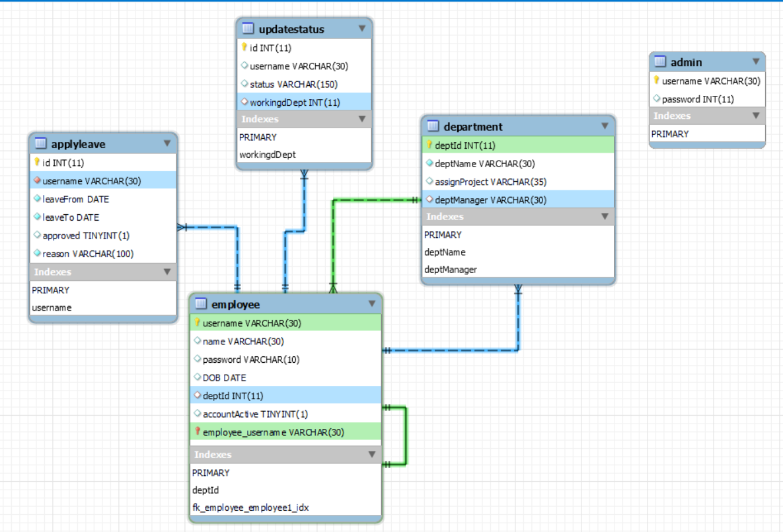
Task: Collapse the applyleave Indexes section
Action: 167,272
